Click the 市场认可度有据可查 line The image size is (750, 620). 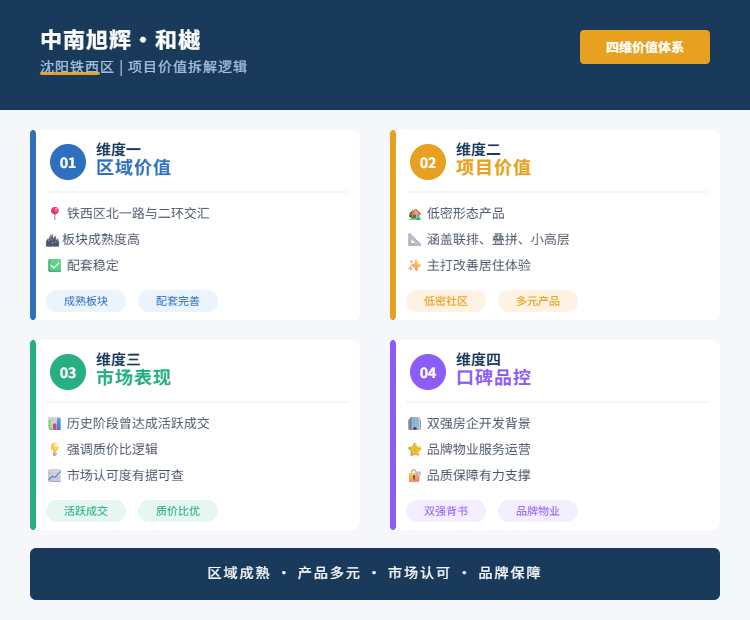pos(125,476)
